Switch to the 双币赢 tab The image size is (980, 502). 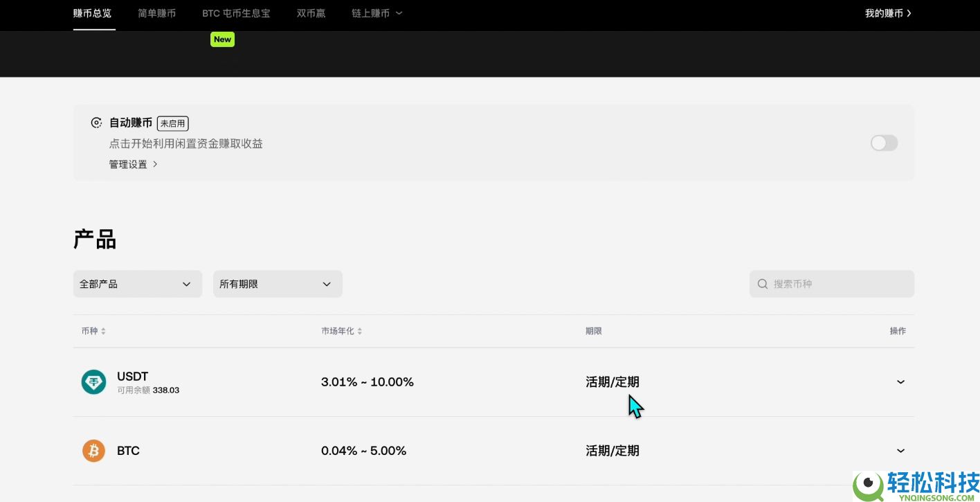click(x=311, y=12)
